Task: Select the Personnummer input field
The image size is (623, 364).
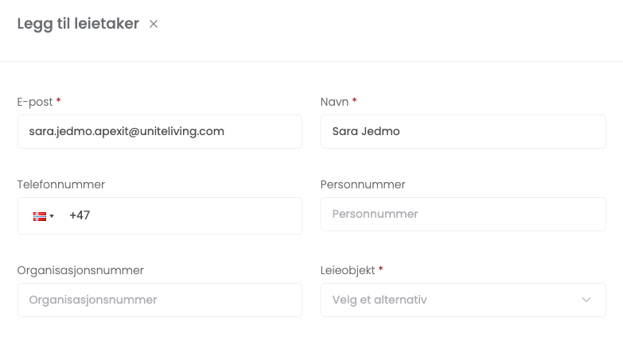Action: tap(463, 214)
